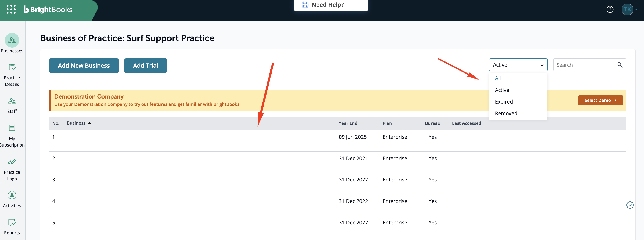Click the Plan column header
644x240 pixels.
coord(387,123)
